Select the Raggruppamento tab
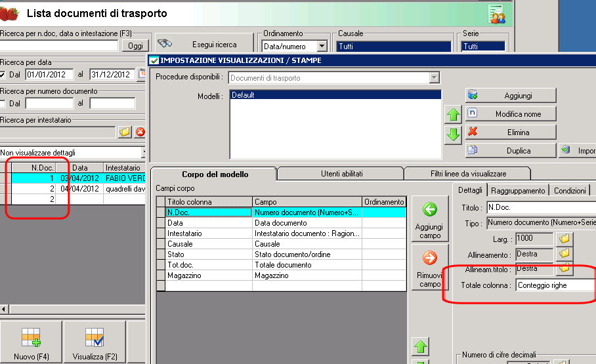 point(518,191)
